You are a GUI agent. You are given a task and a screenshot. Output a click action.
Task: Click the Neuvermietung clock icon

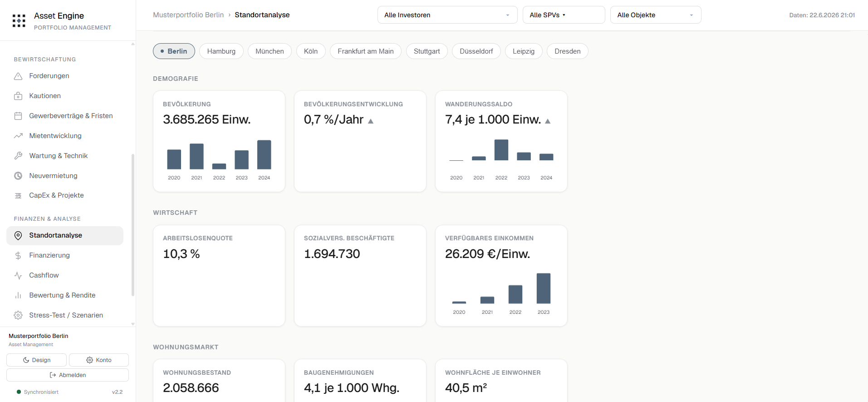pos(18,176)
